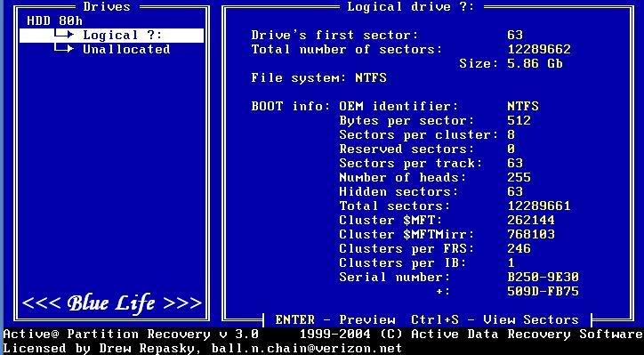Click OEM identifier: label
The height and width of the screenshot is (355, 644).
(x=398, y=107)
